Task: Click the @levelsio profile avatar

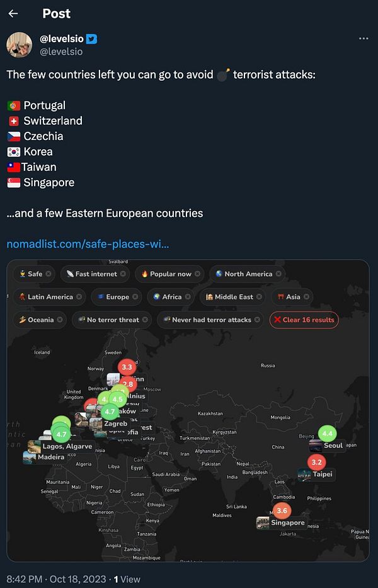Action: click(x=20, y=44)
